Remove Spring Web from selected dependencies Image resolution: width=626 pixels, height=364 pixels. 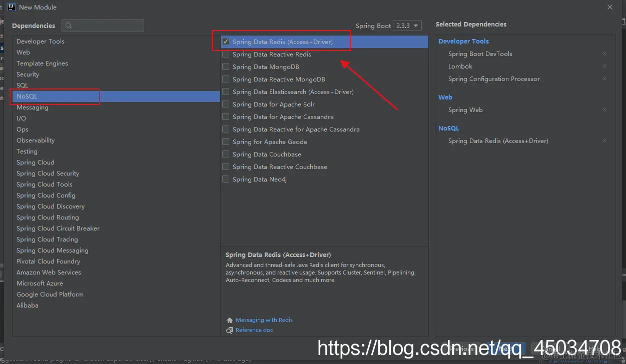point(604,109)
